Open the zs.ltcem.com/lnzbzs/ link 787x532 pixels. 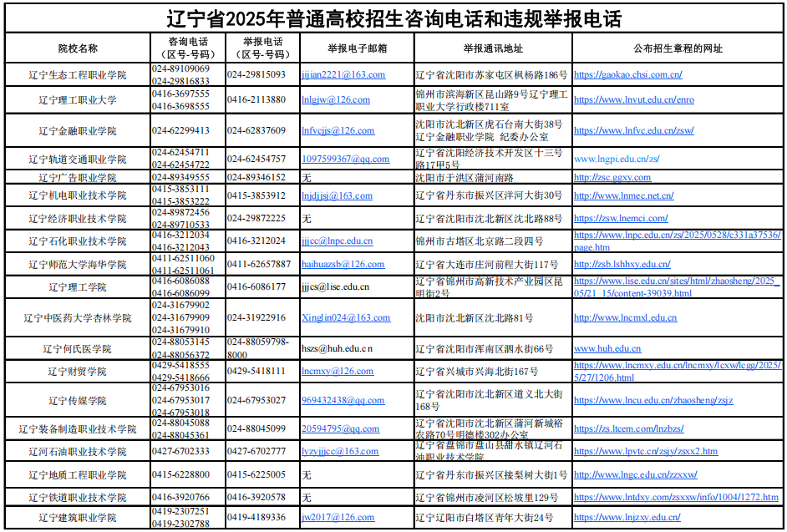click(x=629, y=428)
